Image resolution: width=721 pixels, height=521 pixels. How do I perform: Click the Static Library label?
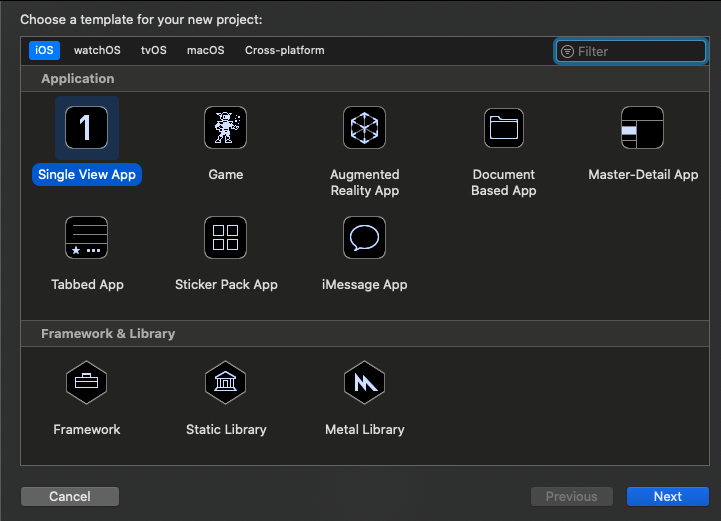click(226, 429)
